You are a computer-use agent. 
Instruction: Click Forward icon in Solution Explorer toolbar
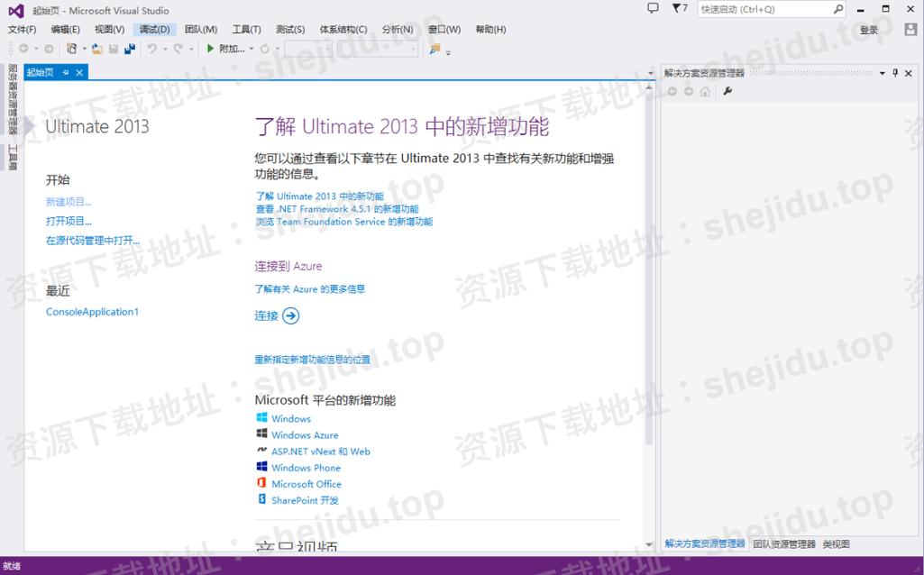pos(689,91)
